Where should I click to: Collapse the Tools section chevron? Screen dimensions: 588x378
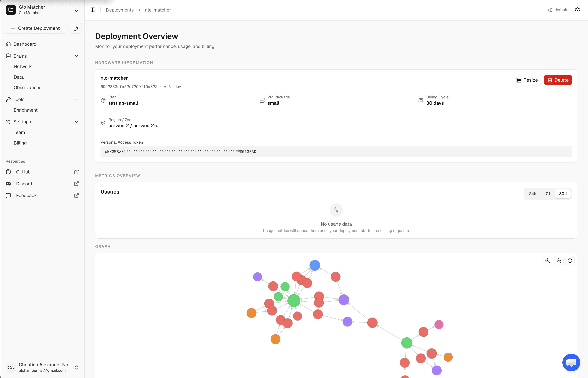pos(76,99)
